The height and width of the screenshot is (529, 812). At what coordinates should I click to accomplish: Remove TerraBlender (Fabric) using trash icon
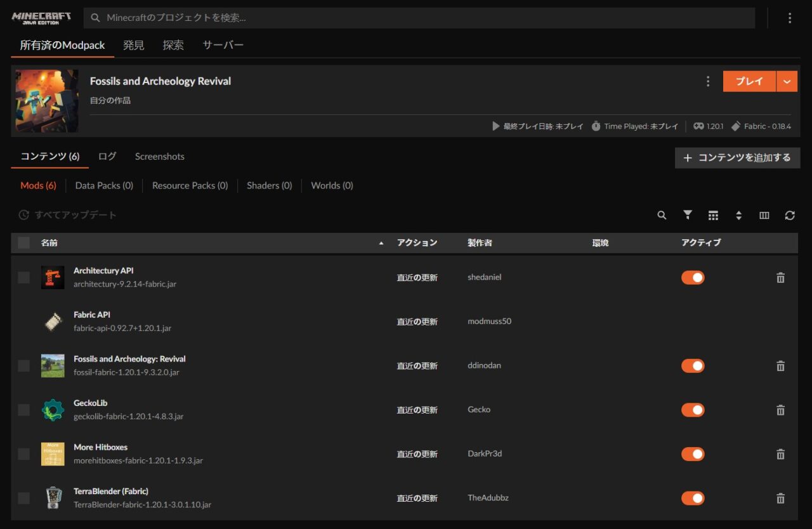[780, 499]
